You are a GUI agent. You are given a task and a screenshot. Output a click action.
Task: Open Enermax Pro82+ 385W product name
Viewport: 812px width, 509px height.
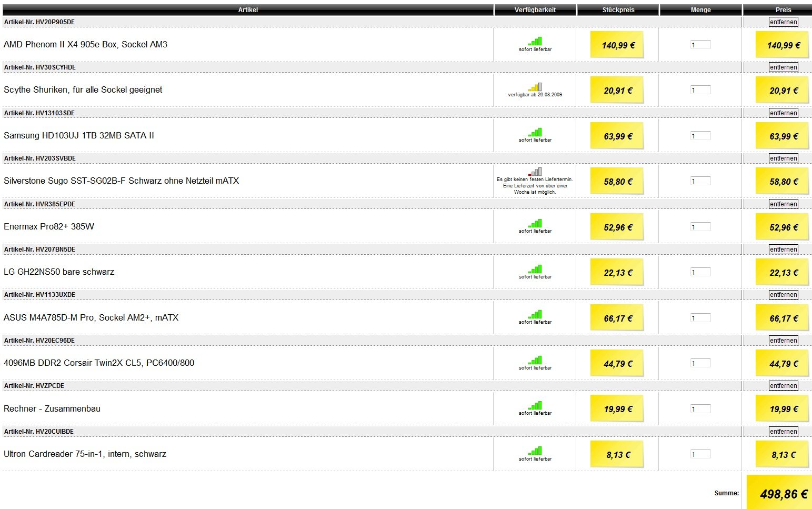[x=49, y=227]
